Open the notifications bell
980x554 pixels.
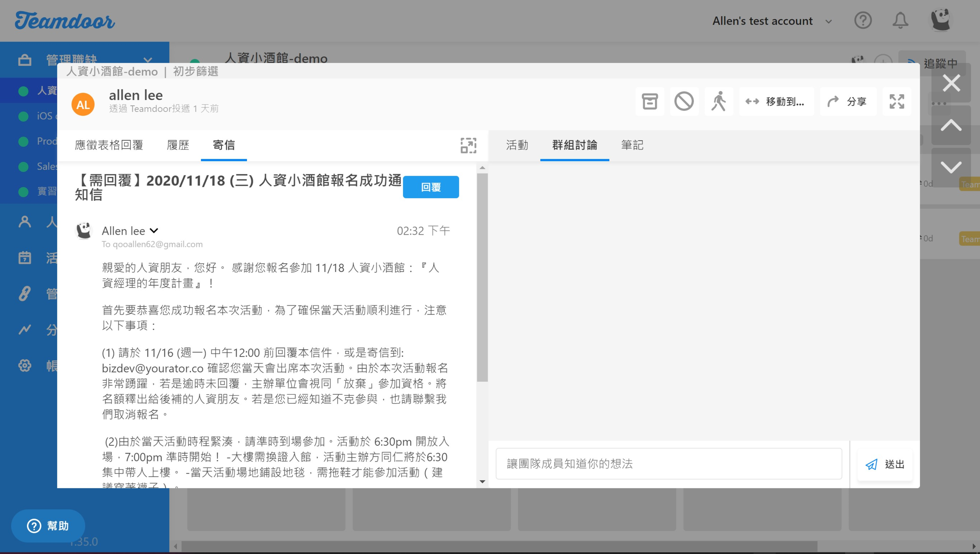tap(900, 20)
